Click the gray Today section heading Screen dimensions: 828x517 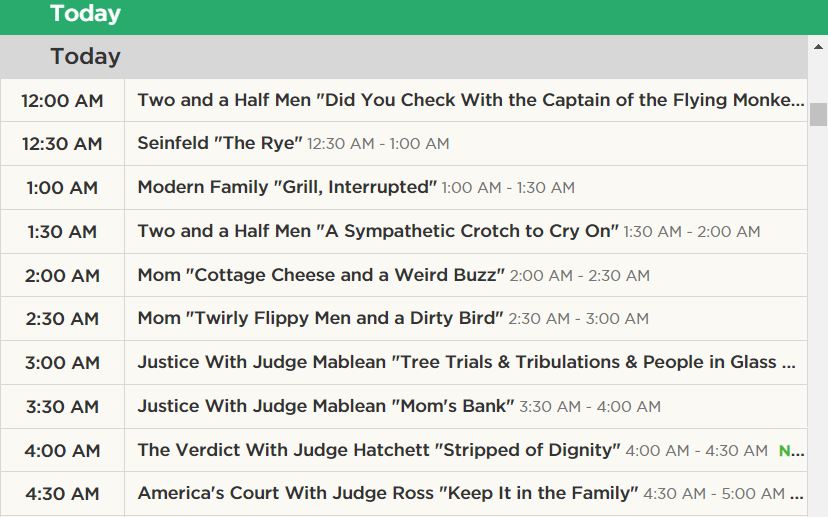click(x=86, y=57)
